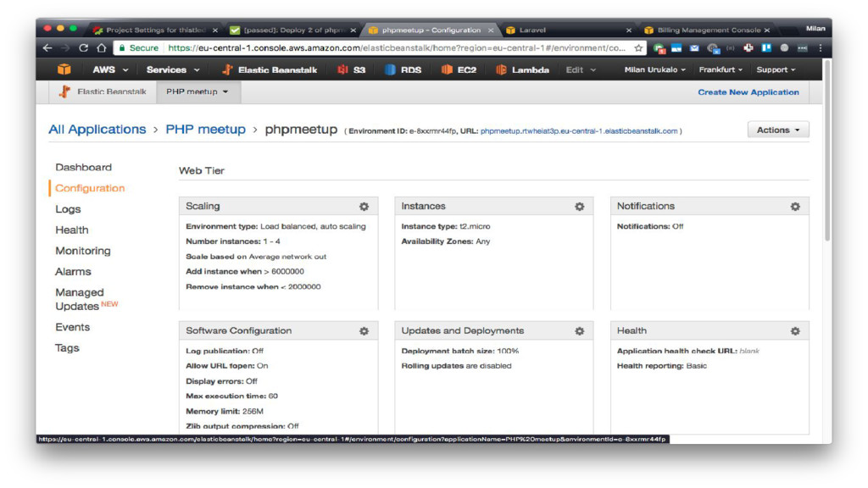Screen dimensions: 868x488
Task: Open Lambda shortcut in AWS navbar
Action: (522, 69)
